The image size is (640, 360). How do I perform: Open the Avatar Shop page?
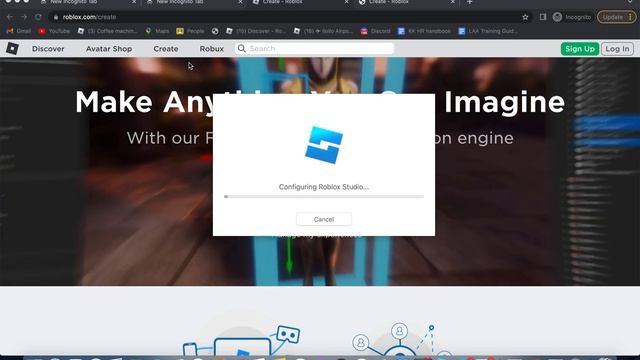109,49
